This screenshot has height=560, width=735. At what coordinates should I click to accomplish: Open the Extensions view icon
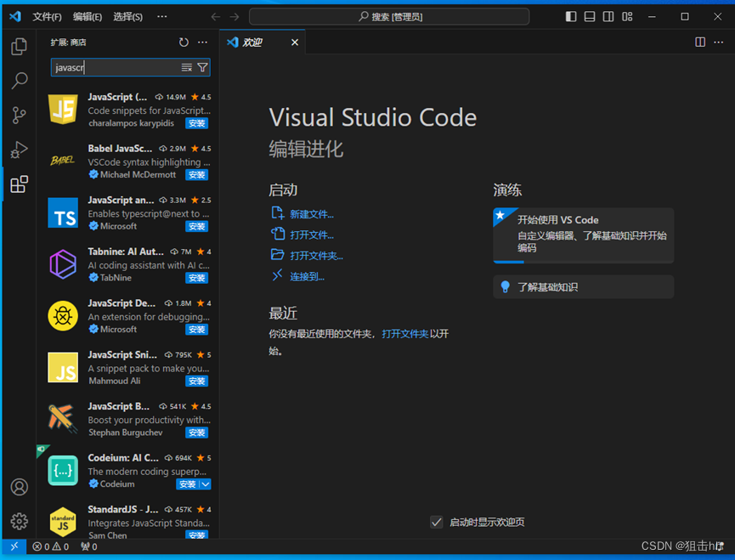point(19,184)
